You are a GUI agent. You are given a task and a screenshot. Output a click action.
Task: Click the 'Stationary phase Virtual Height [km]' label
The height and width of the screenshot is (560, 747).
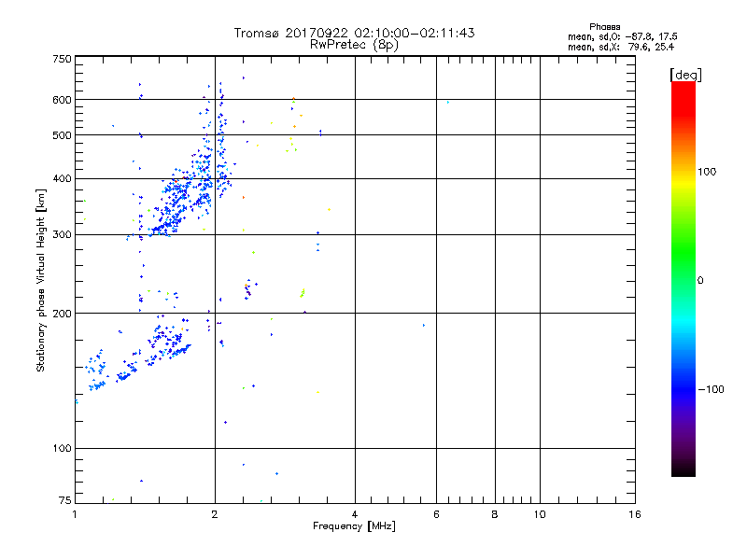[x=41, y=280]
